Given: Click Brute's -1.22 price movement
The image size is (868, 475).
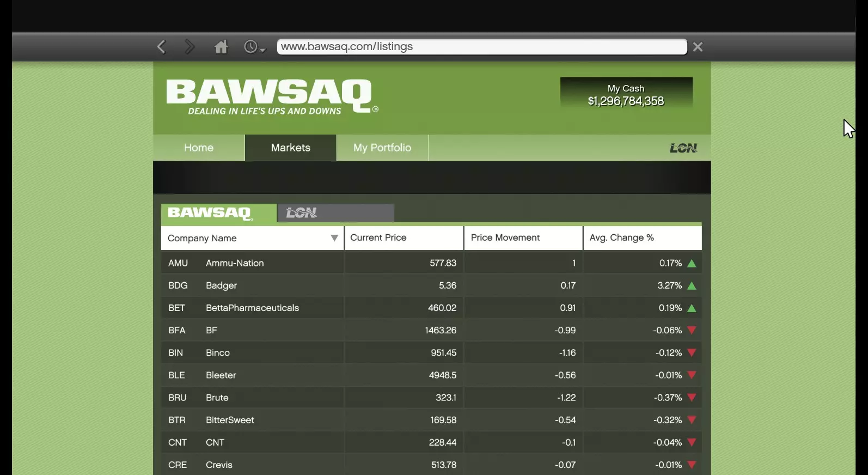Looking at the screenshot, I should (566, 398).
